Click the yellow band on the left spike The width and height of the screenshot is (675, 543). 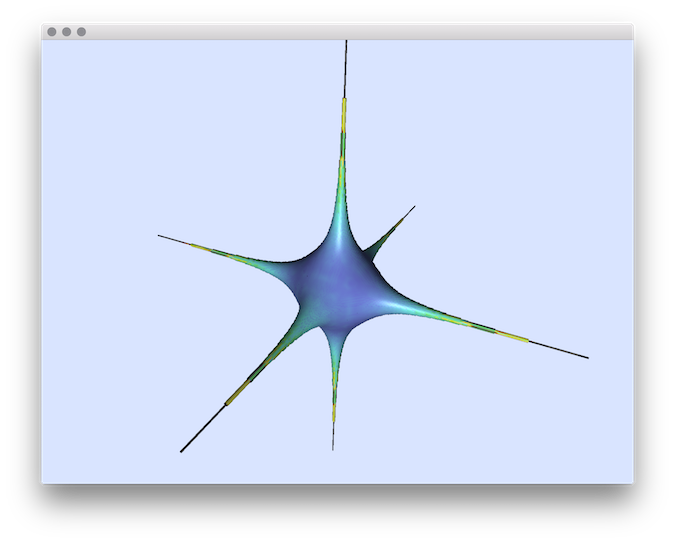click(205, 248)
